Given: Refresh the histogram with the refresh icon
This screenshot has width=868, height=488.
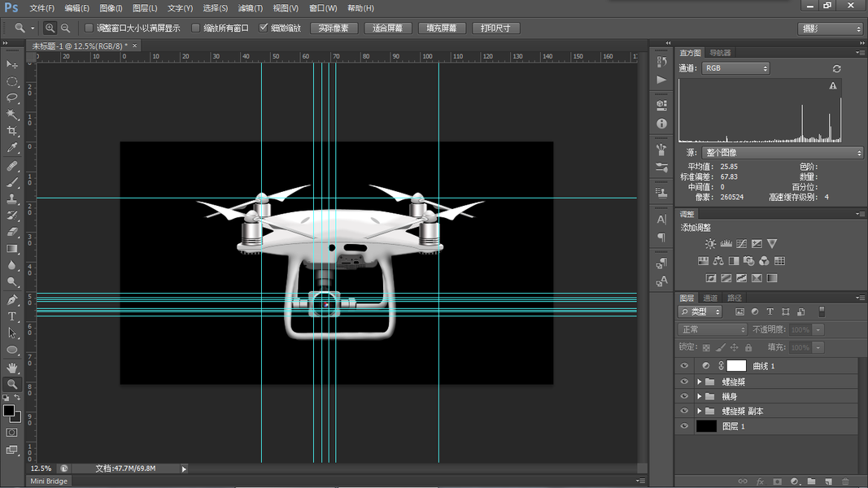Looking at the screenshot, I should (836, 68).
